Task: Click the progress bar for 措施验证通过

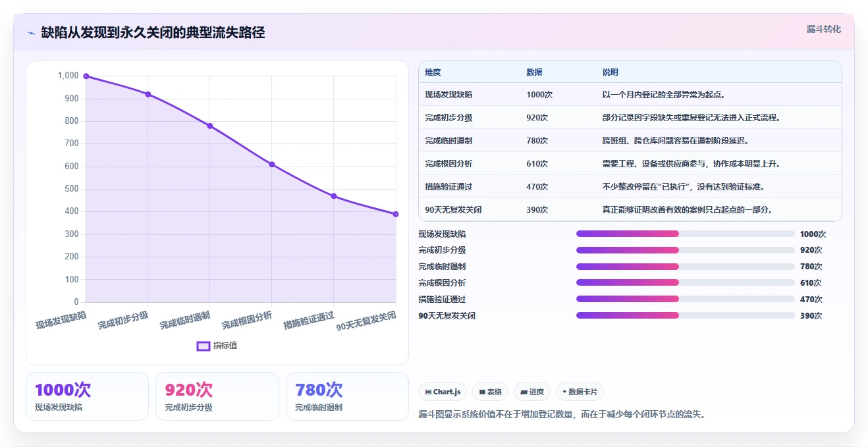Action: pyautogui.click(x=686, y=300)
